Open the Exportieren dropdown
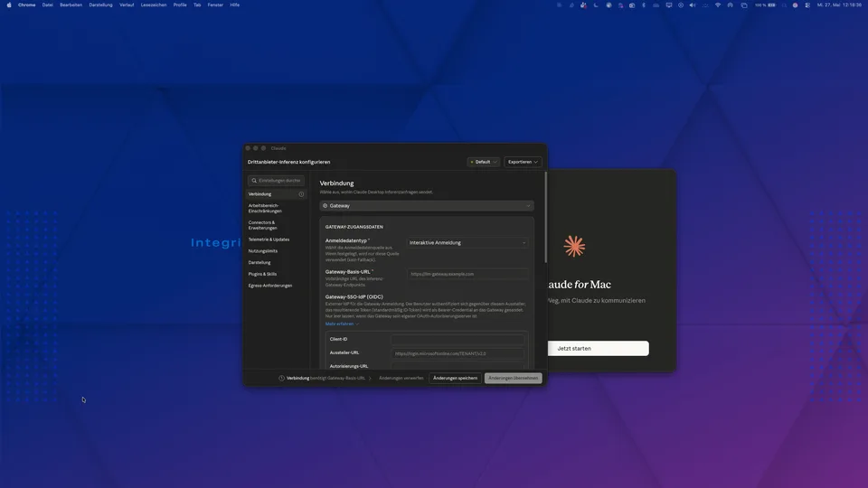Viewport: 868px width, 488px height. point(524,162)
